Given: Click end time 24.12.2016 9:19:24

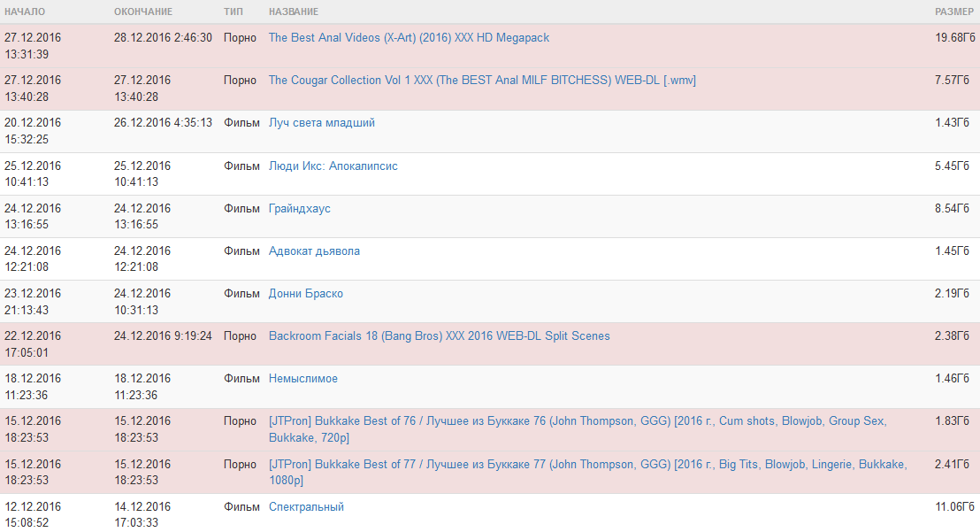Looking at the screenshot, I should point(163,335).
